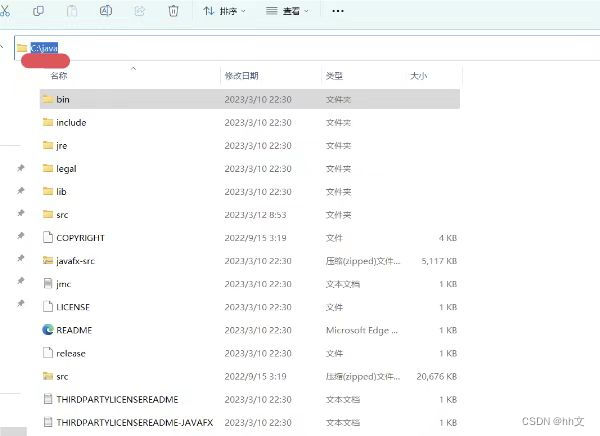This screenshot has width=600, height=436.
Task: Click the README file name
Action: pos(74,330)
